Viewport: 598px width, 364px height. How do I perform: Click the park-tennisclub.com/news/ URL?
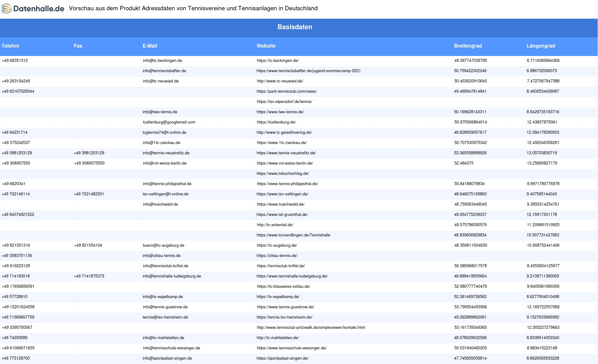[287, 91]
